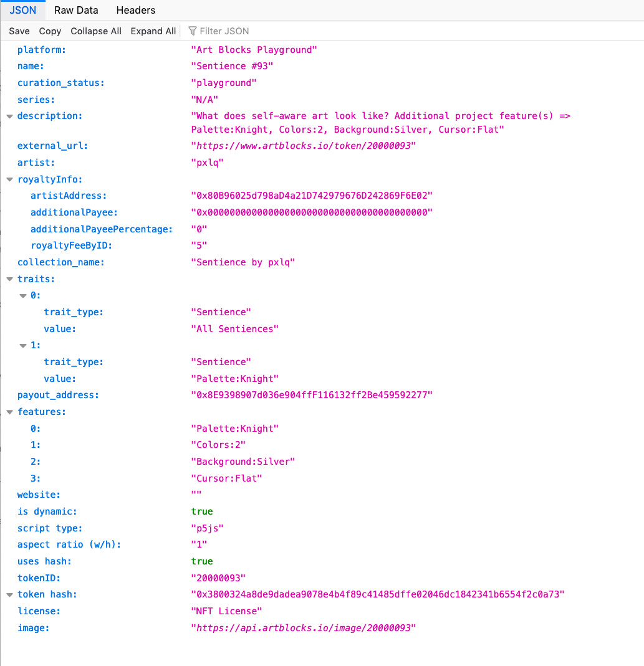
Task: Click the Save button
Action: [19, 31]
